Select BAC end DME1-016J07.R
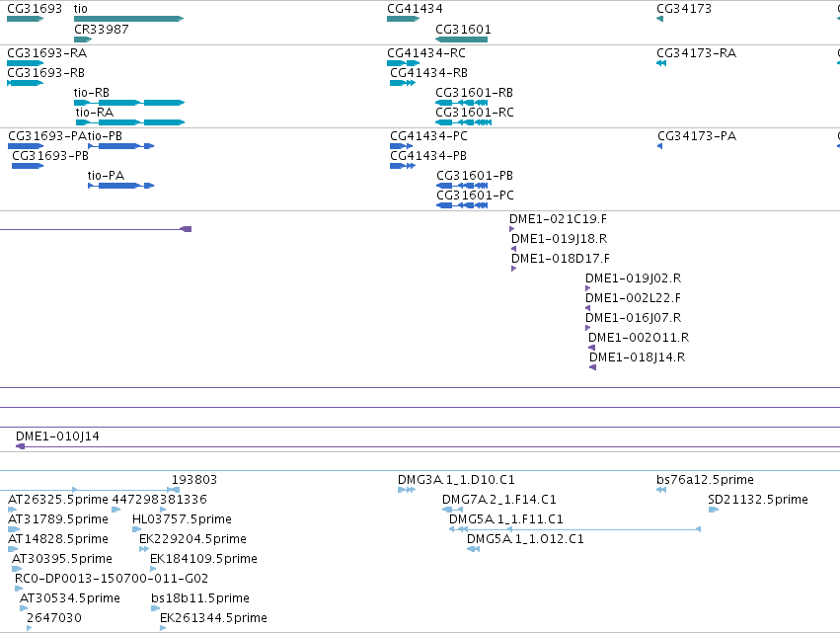840x633 pixels. [x=587, y=328]
